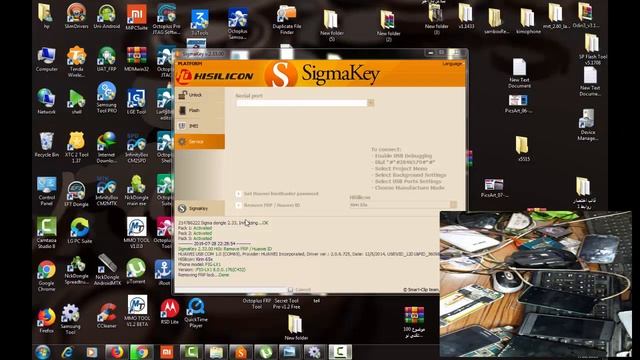This screenshot has height=360, width=640.
Task: Open Recycle Bin on desktop
Action: (47, 144)
